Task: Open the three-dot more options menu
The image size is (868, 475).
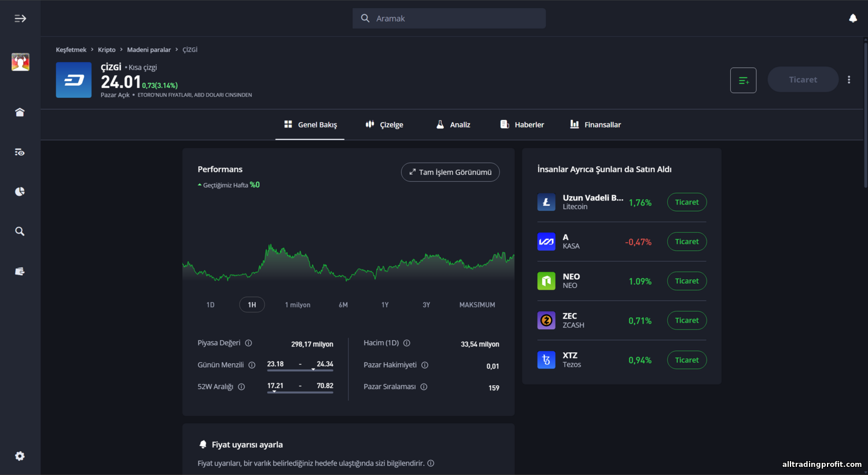Action: pos(848,80)
